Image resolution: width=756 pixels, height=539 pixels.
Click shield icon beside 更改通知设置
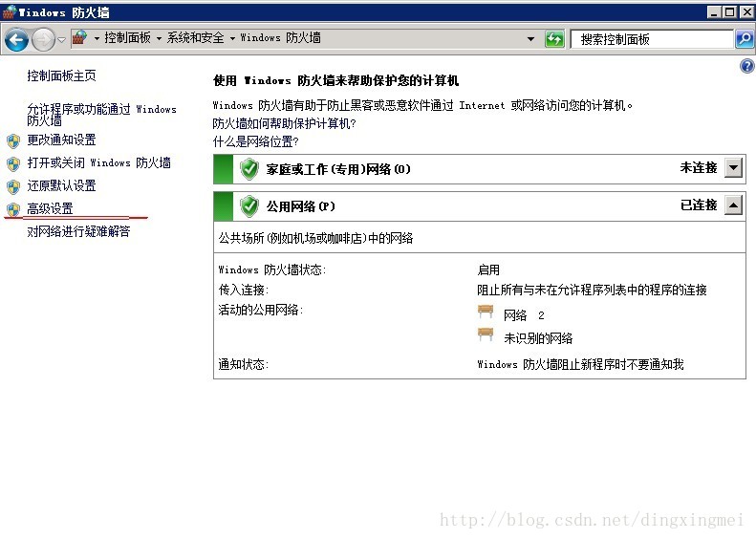[x=13, y=140]
